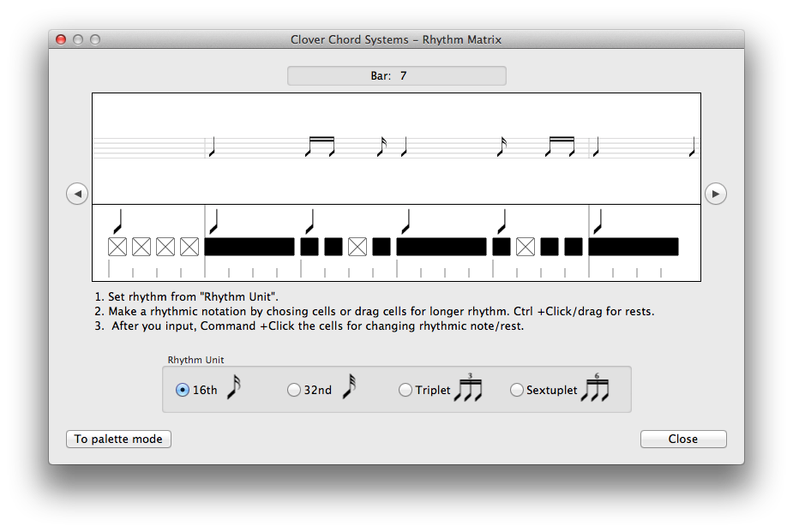The height and width of the screenshot is (532, 793).
Task: Switch to palette mode
Action: (x=118, y=439)
